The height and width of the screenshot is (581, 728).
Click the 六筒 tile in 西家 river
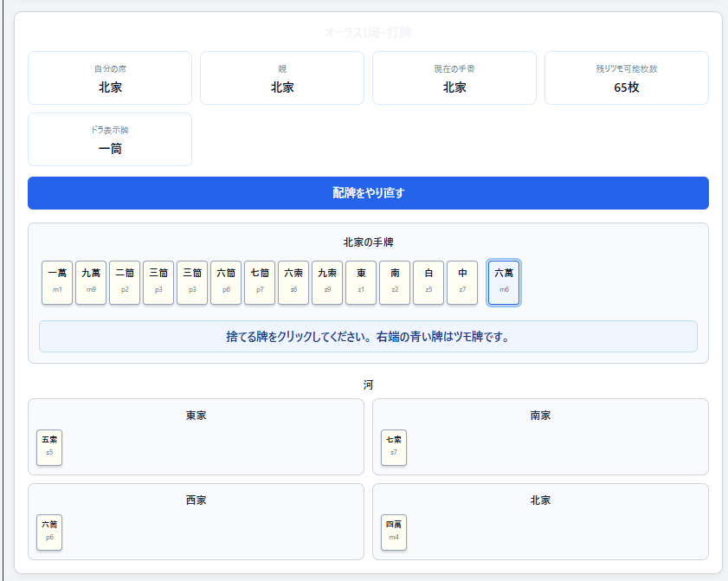click(x=49, y=533)
